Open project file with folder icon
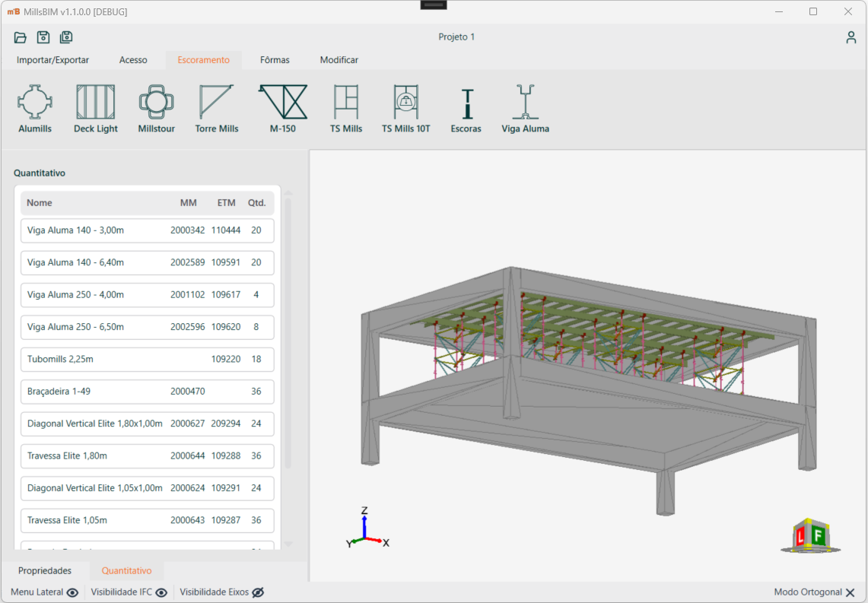Viewport: 868px width, 603px height. click(21, 37)
